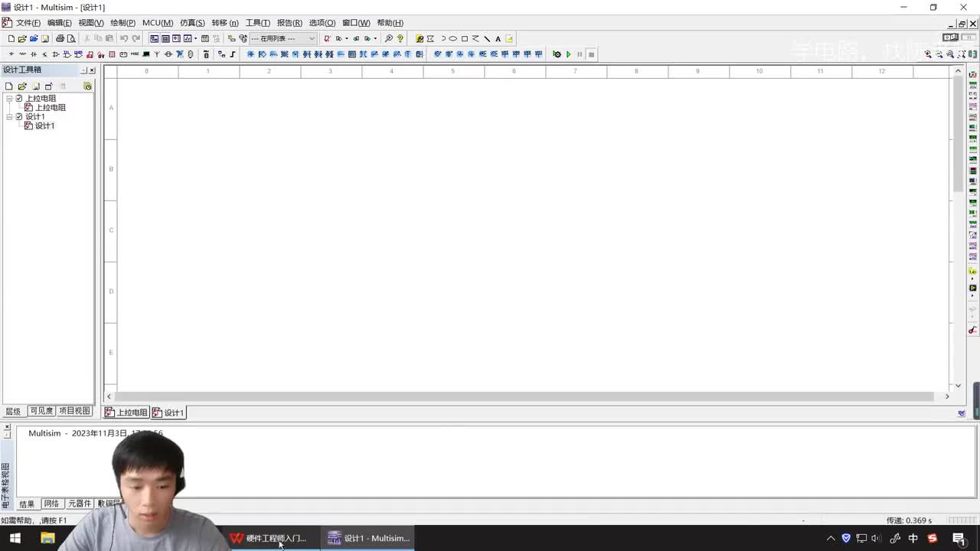The width and height of the screenshot is (980, 551).
Task: Zoom in on the schematic sheet
Action: [928, 54]
